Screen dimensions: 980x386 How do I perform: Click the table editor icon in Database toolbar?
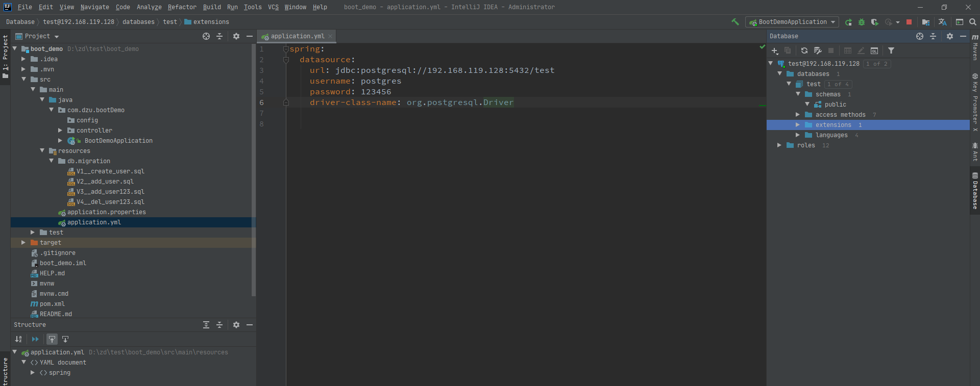pyautogui.click(x=848, y=50)
